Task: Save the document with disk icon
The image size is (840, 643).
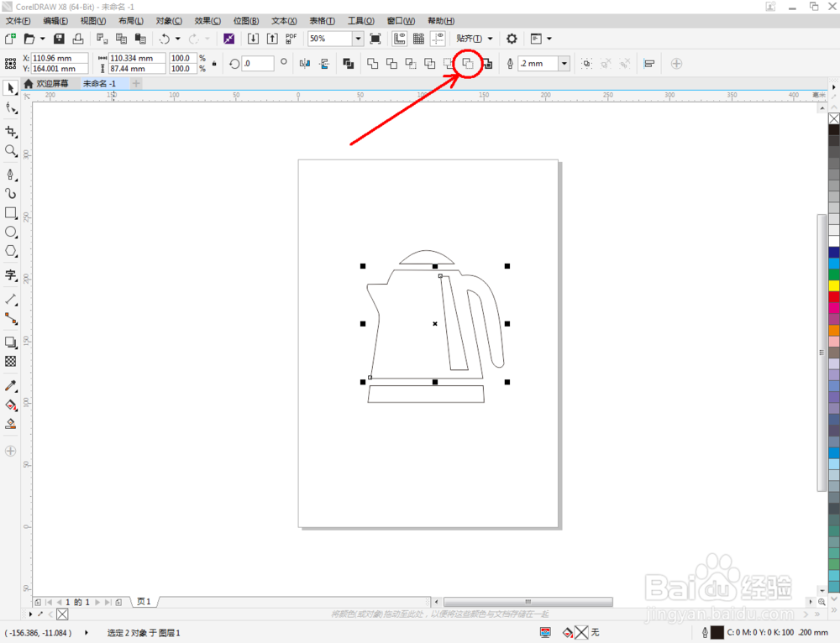Action: [59, 39]
